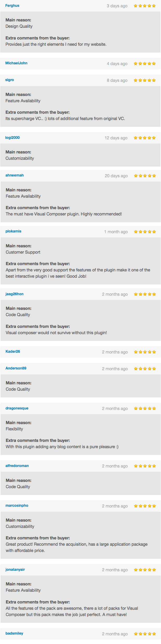Click the star rating for Anderson89

click(x=145, y=369)
